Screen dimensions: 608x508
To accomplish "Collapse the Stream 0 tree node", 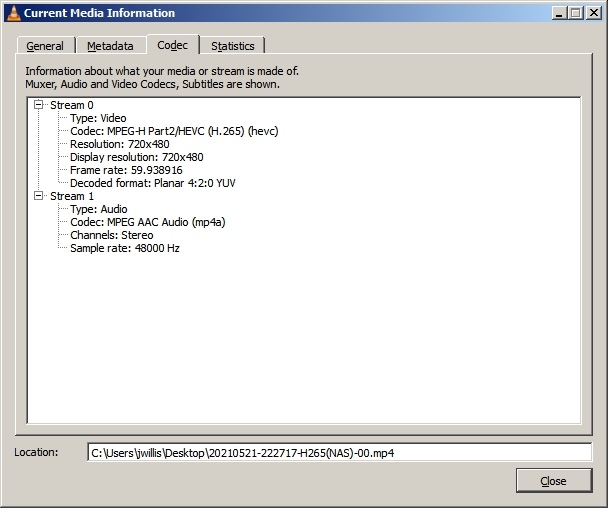I will [38, 105].
